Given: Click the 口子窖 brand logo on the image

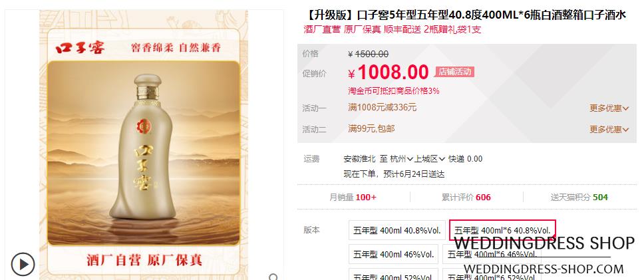Looking at the screenshot, I should click(80, 48).
